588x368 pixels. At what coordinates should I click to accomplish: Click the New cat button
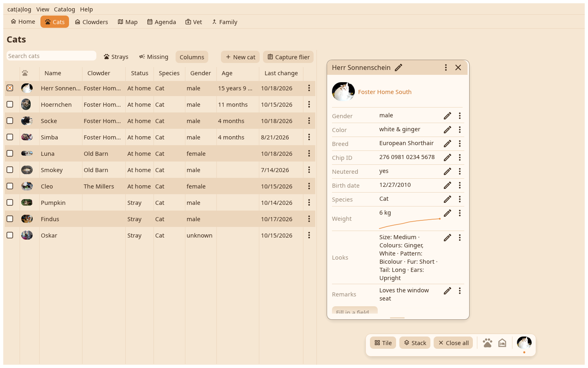[241, 57]
